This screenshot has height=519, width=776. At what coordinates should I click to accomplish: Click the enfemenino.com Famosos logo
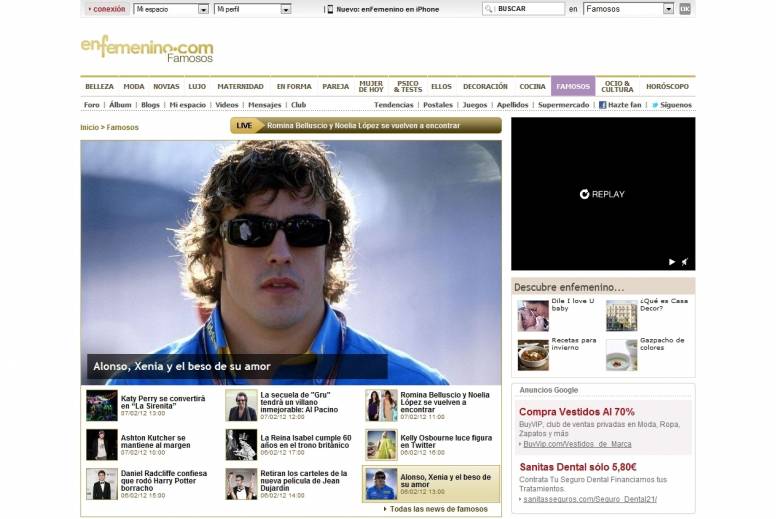147,48
